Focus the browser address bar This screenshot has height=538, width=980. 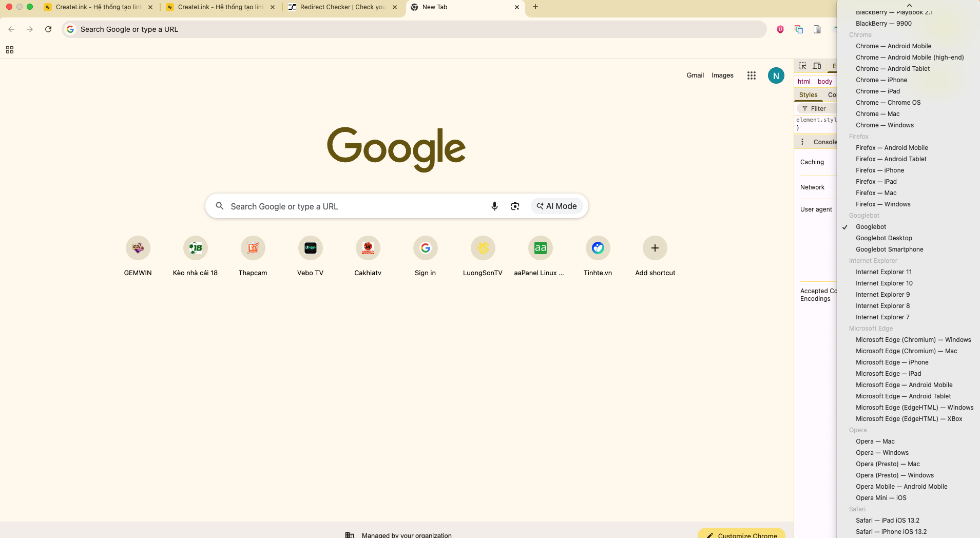(414, 29)
